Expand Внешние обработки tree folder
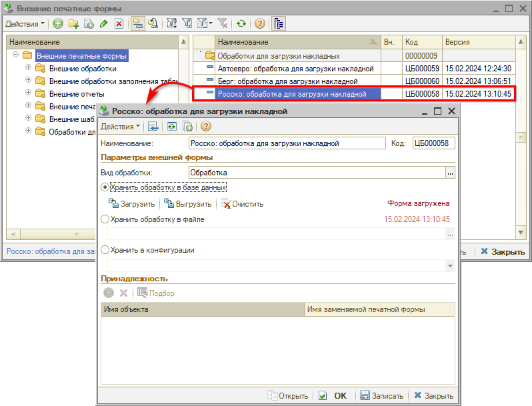Screen dimensions: 532x406 [28, 67]
